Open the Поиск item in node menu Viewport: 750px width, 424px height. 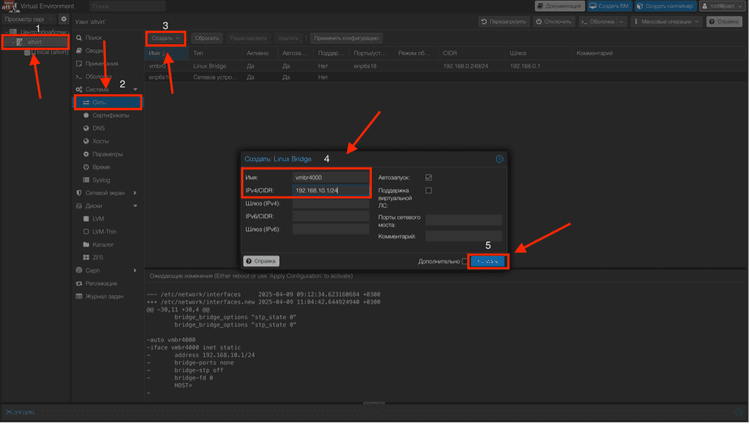tap(93, 37)
